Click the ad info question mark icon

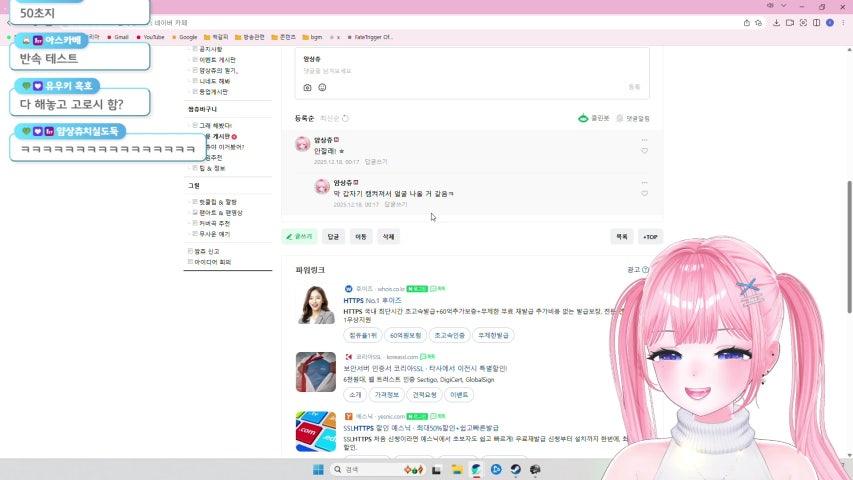(645, 269)
